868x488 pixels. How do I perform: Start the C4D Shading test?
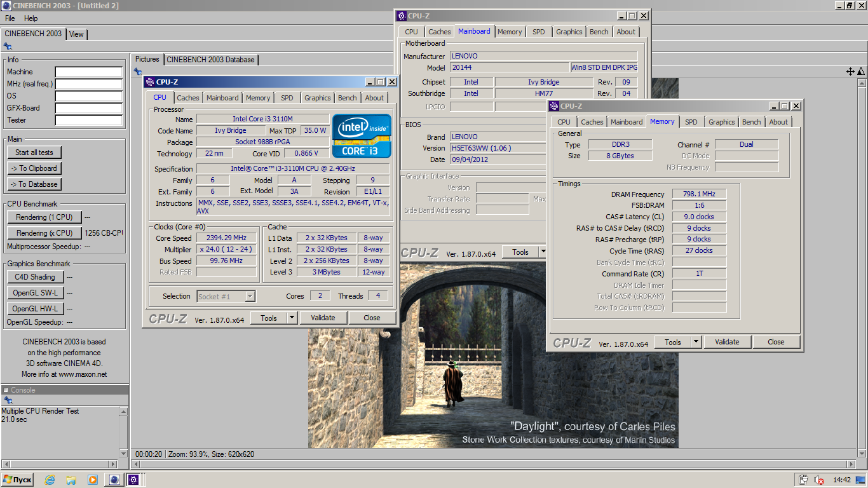35,277
